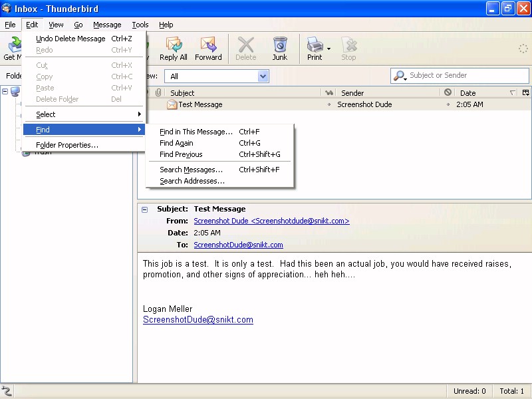Sort by the Date column header
Viewport: 532px width, 399px height.
tap(487, 92)
